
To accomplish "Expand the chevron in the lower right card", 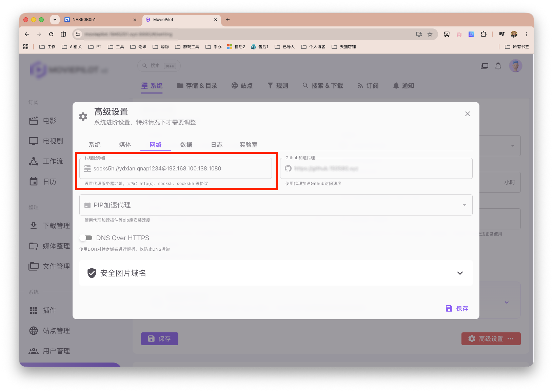I will click(x=507, y=302).
